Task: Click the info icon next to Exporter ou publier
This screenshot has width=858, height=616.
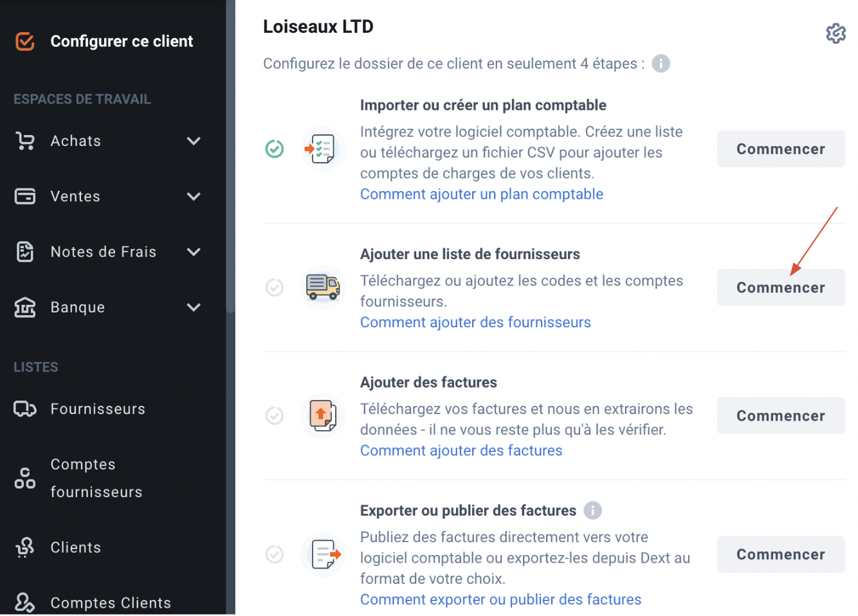Action: point(592,511)
